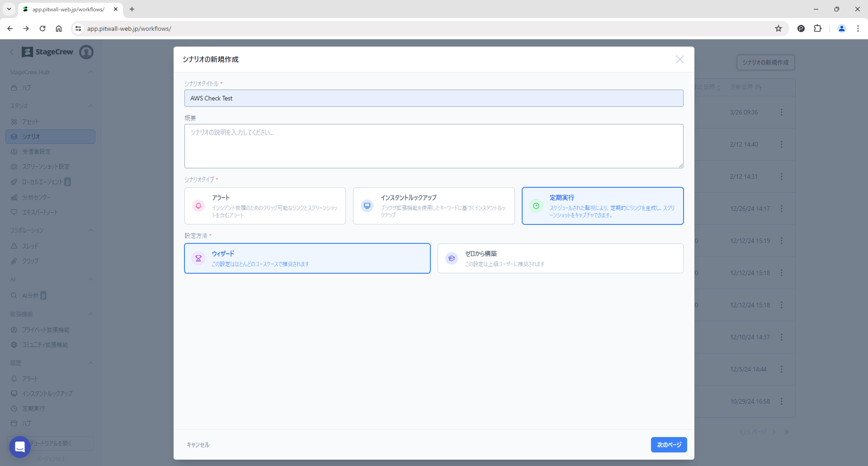This screenshot has height=466, width=868.
Task: Collapse the StageCrew Hub sidebar section
Action: (91, 72)
